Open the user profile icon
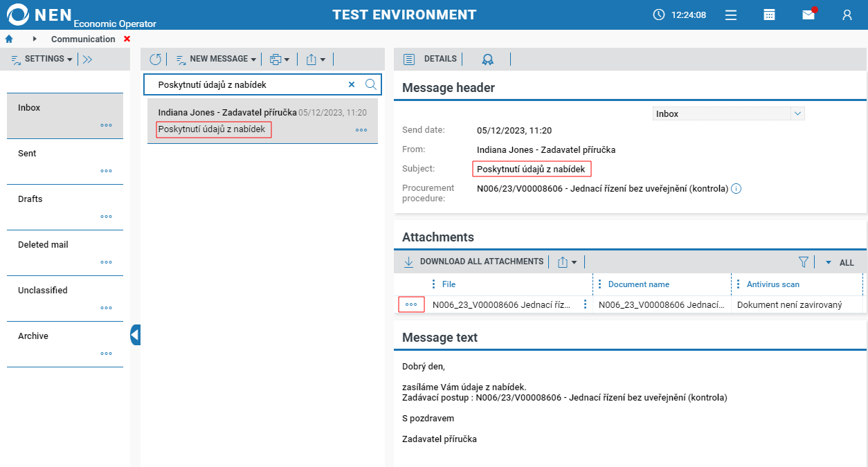Image resolution: width=868 pixels, height=467 pixels. [847, 15]
